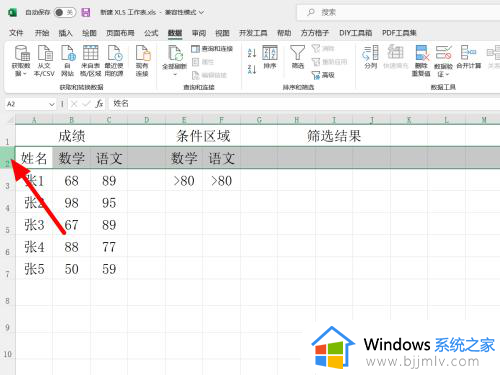Select the 张5 name cell
500x375 pixels.
click(x=34, y=269)
